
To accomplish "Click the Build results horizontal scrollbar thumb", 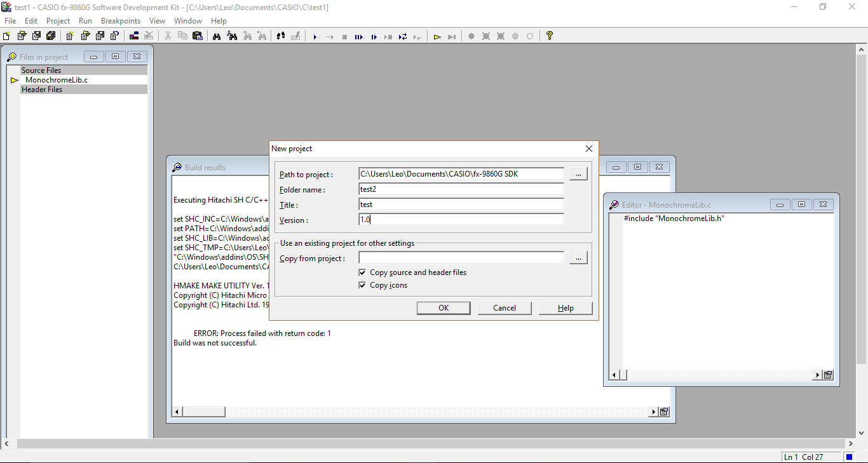I will coord(203,412).
